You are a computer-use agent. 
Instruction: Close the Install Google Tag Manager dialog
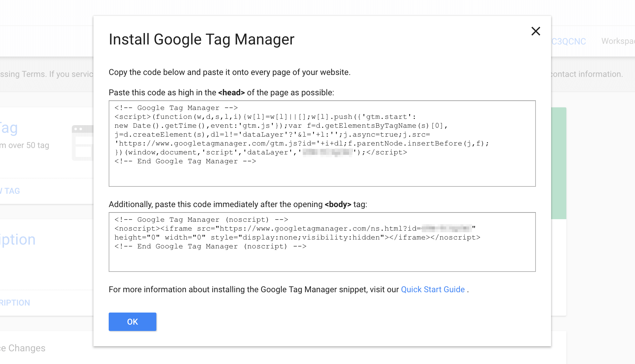[536, 31]
